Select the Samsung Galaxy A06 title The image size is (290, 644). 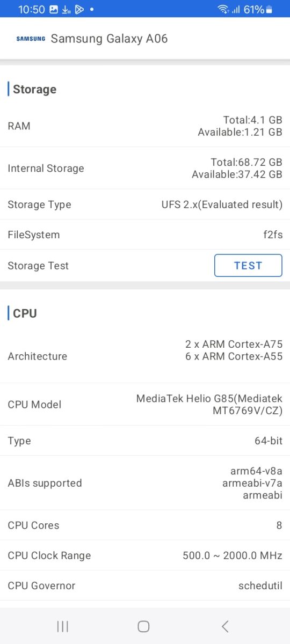[109, 39]
